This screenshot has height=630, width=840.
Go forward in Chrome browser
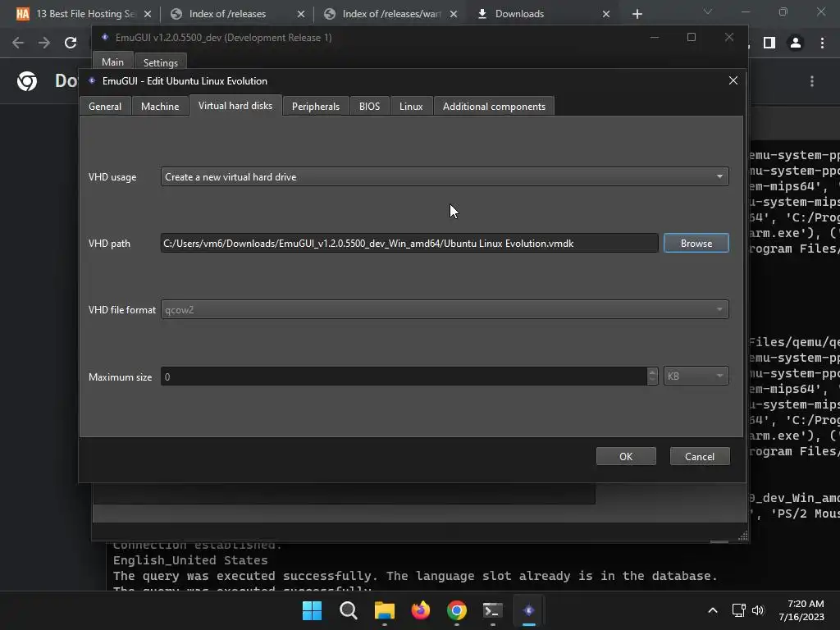pos(44,43)
